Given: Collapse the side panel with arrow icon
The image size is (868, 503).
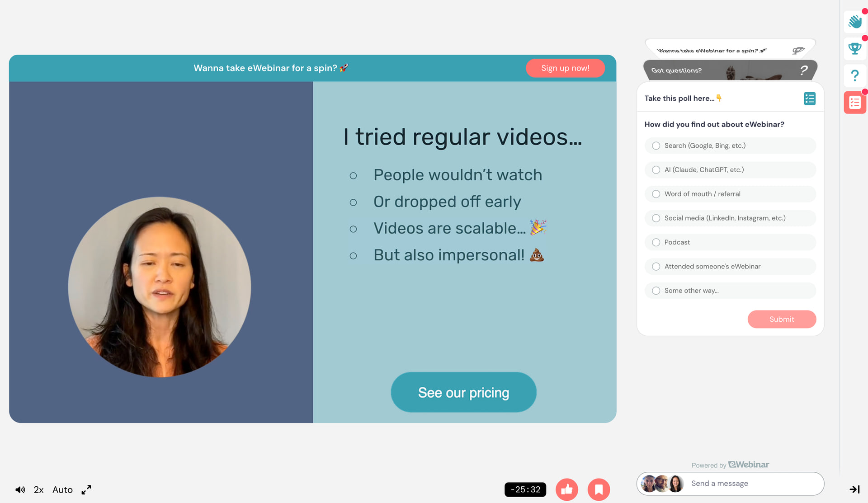Looking at the screenshot, I should tap(854, 489).
